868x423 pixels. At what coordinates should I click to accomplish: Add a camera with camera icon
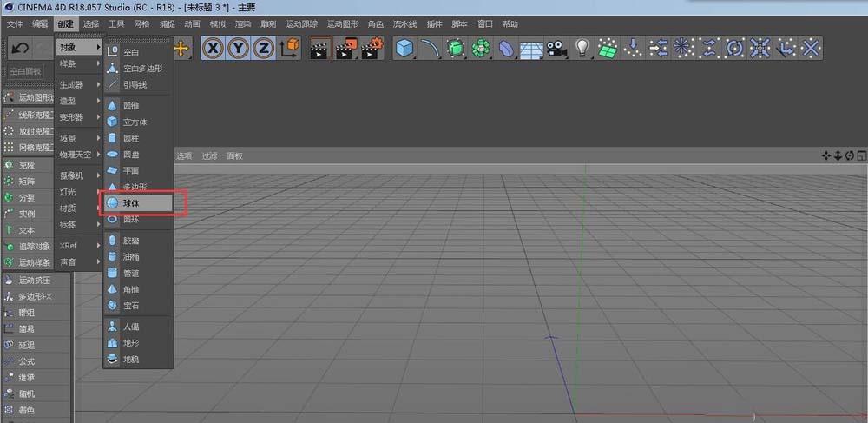point(557,49)
